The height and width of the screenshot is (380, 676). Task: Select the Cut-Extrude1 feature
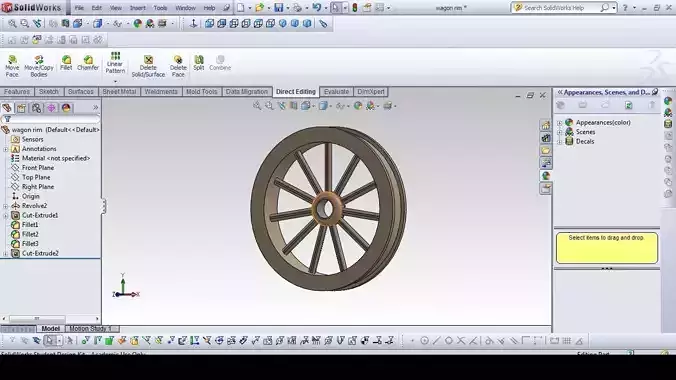pyautogui.click(x=40, y=215)
